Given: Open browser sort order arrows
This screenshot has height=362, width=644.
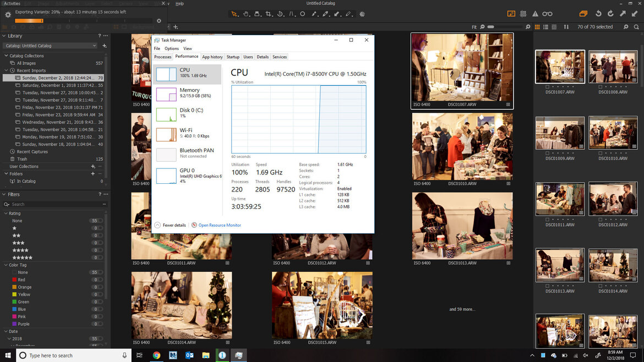Looking at the screenshot, I should click(566, 27).
